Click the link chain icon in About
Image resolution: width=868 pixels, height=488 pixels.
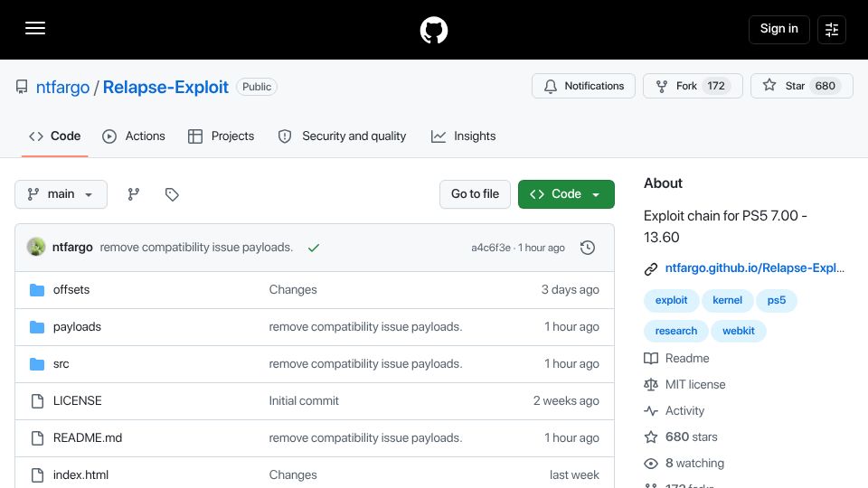[x=651, y=269]
